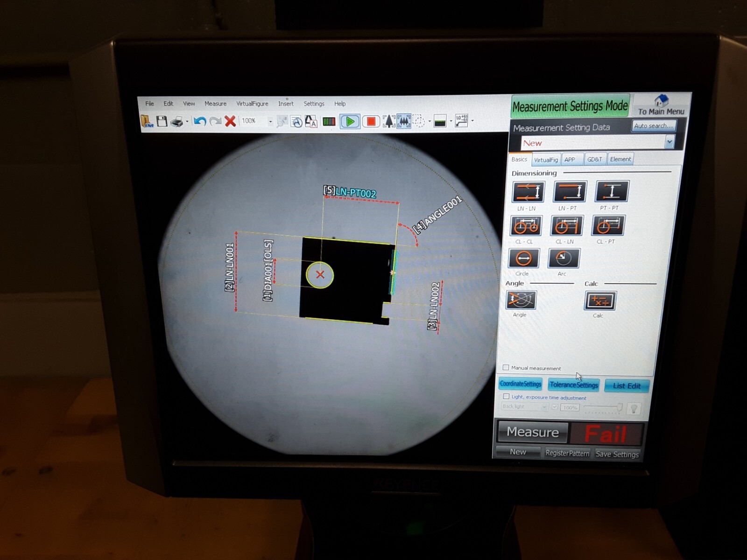747x560 pixels.
Task: Click the Tolerance Settings button
Action: [573, 385]
